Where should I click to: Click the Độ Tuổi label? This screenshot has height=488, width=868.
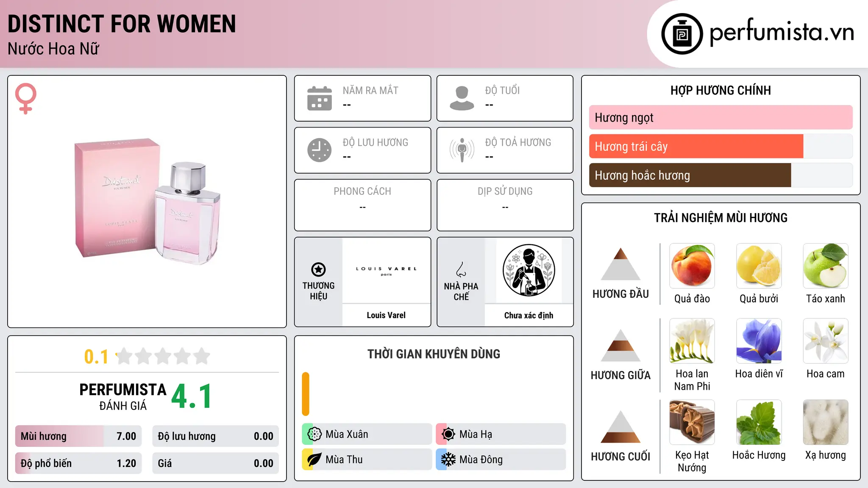pos(502,90)
